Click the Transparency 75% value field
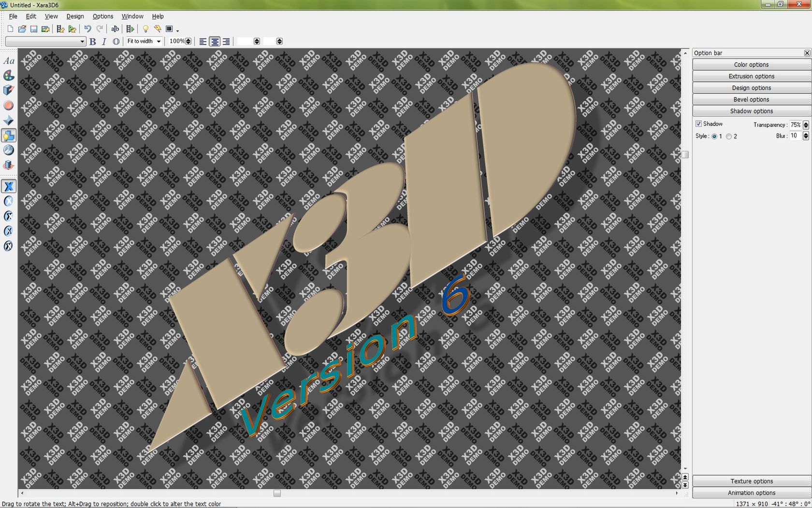The width and height of the screenshot is (812, 508). tap(796, 125)
